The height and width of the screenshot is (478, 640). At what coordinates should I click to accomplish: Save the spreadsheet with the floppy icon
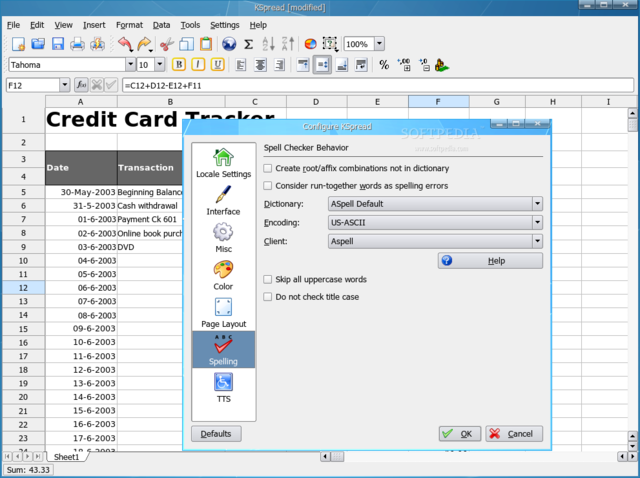tap(58, 44)
